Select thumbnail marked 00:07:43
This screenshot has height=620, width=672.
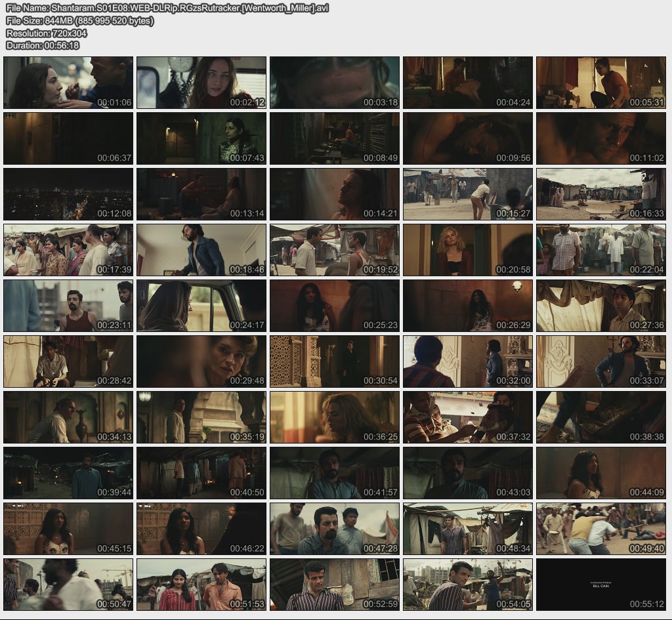(x=201, y=138)
